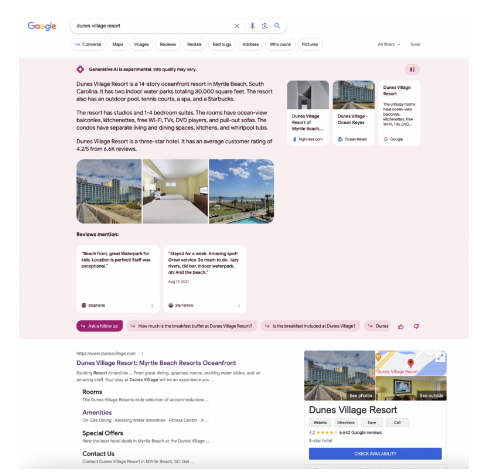Select the Converse chip

click(88, 44)
